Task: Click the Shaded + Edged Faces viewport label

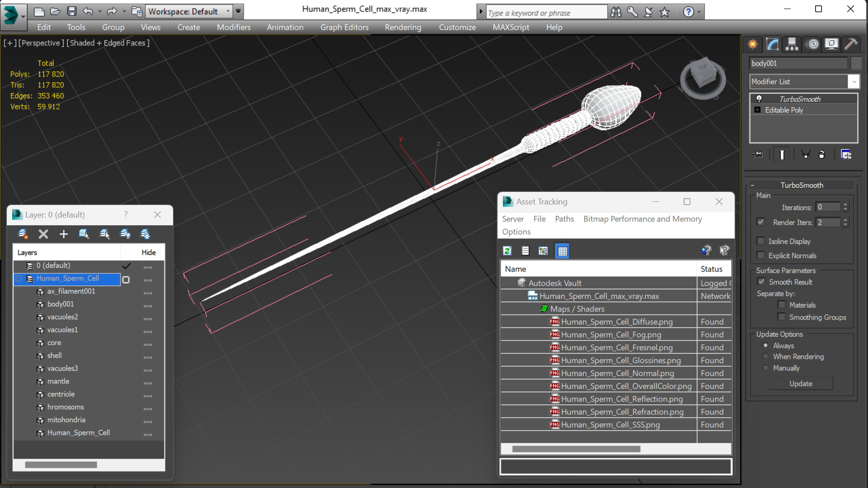Action: point(108,43)
